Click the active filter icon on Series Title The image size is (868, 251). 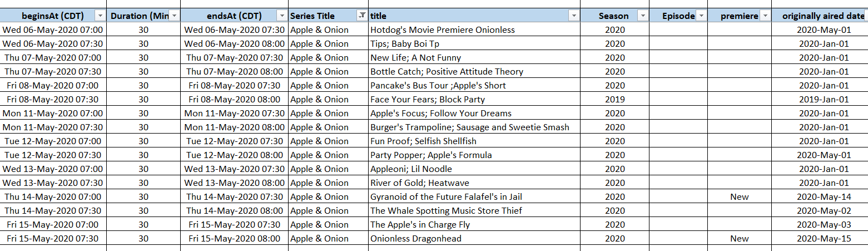point(363,16)
